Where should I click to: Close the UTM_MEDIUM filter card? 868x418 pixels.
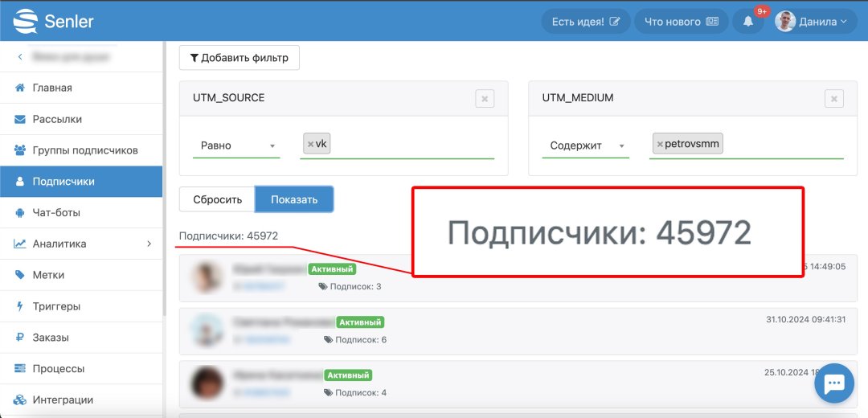(x=834, y=99)
